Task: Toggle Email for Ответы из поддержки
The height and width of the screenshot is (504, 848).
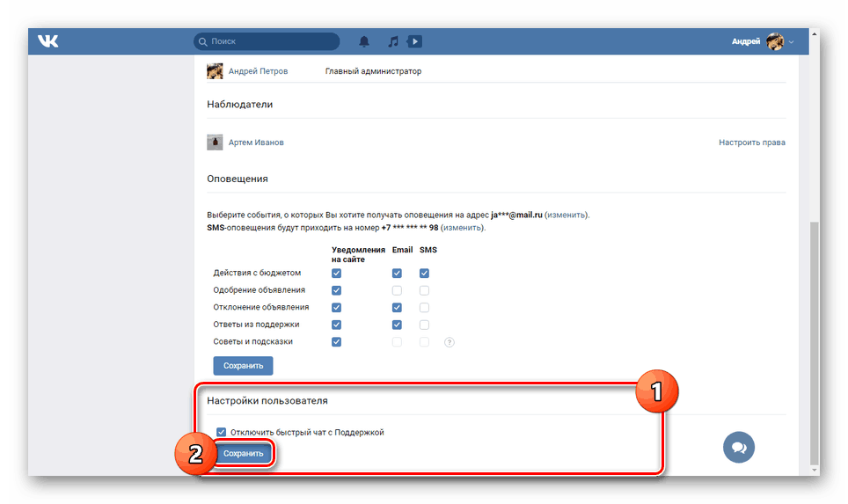Action: click(397, 325)
